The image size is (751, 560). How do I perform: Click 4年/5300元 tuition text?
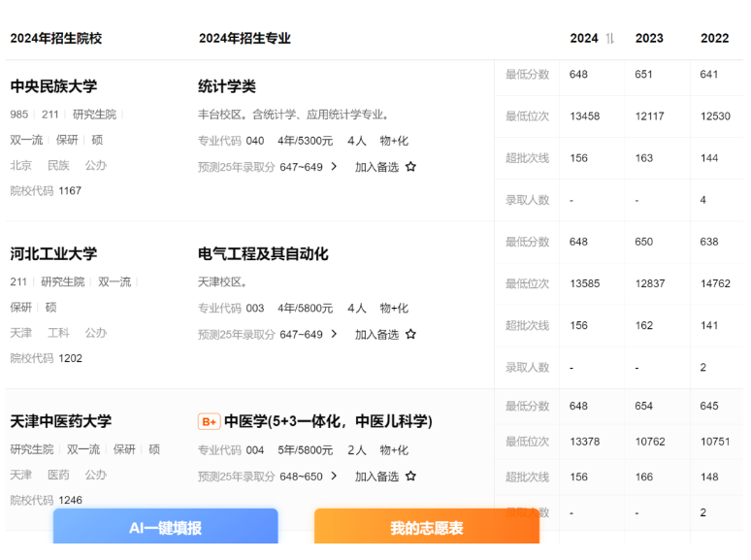click(305, 141)
